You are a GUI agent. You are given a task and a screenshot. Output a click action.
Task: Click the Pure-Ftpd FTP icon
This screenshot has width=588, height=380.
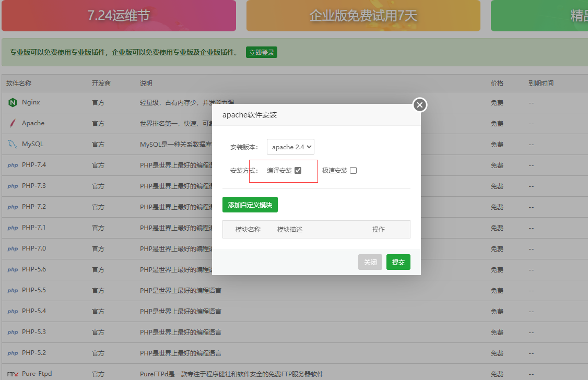tap(13, 374)
